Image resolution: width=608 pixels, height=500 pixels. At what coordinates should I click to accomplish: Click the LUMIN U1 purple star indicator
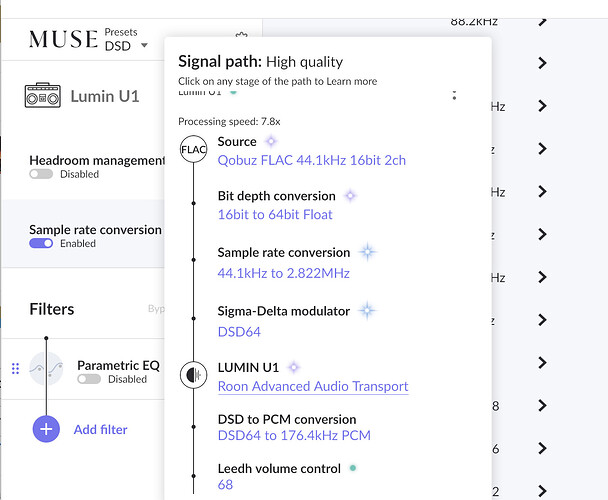(294, 367)
